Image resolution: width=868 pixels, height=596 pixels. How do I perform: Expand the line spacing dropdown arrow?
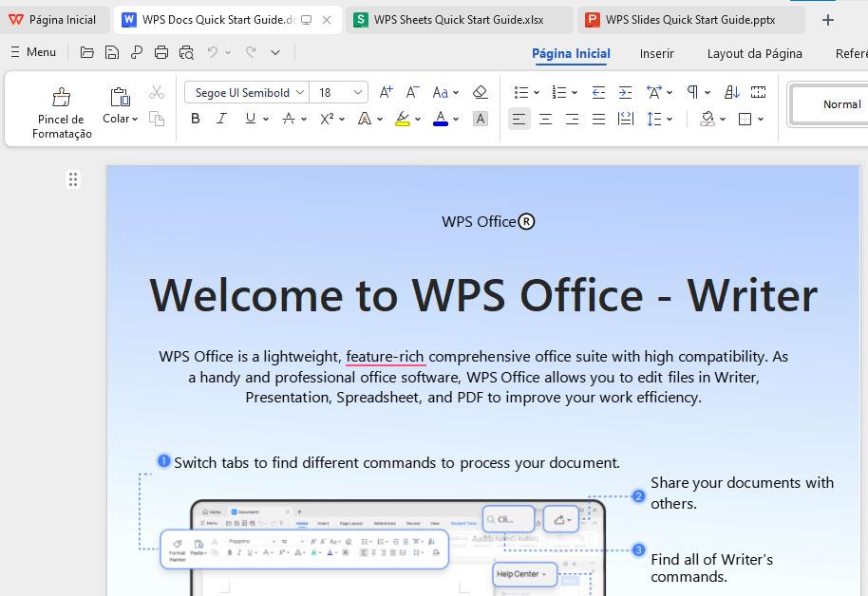(670, 119)
